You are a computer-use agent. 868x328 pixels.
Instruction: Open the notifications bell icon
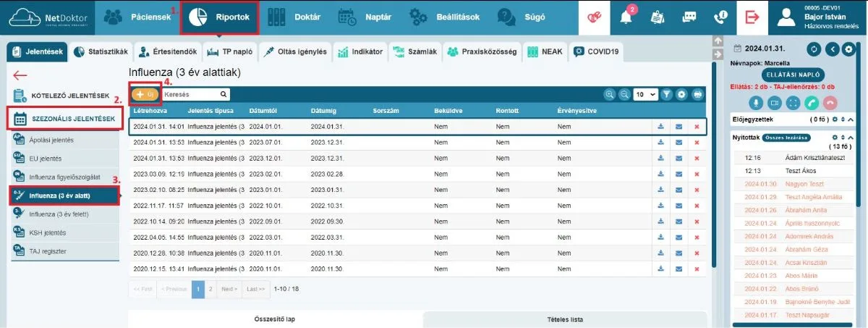coord(626,17)
